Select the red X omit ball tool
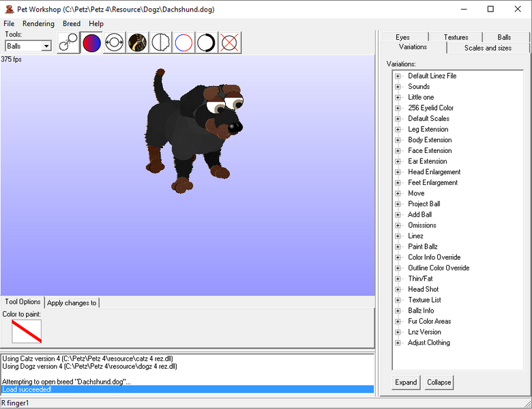The image size is (532, 409). [230, 43]
